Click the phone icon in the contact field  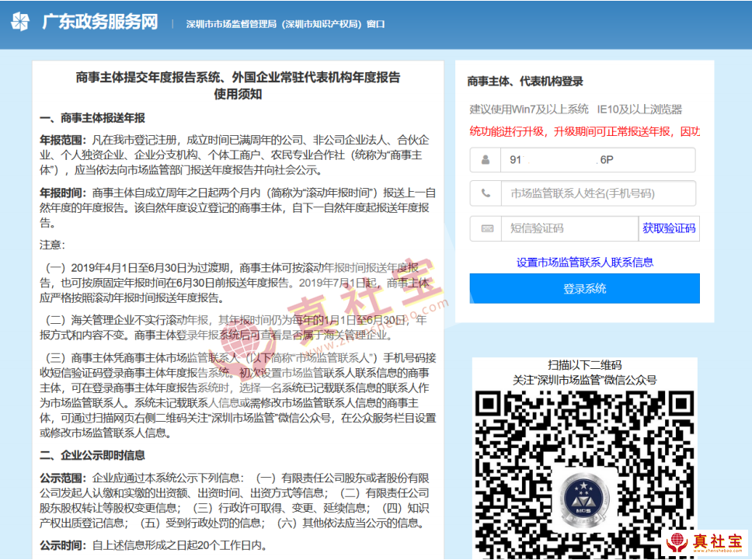coord(486,193)
